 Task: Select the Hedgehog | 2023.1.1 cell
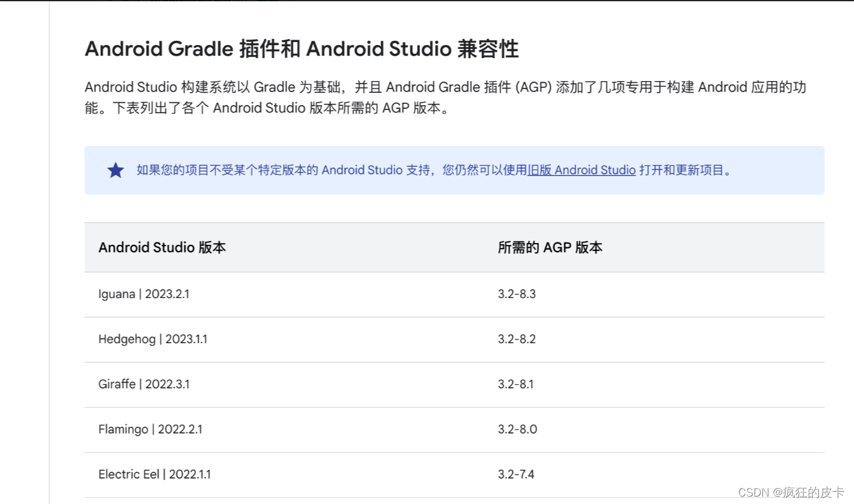(153, 340)
